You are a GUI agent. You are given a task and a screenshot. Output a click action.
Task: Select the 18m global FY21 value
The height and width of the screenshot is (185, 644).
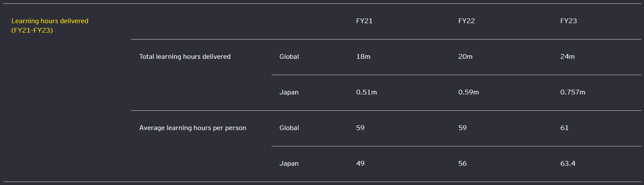click(x=363, y=57)
